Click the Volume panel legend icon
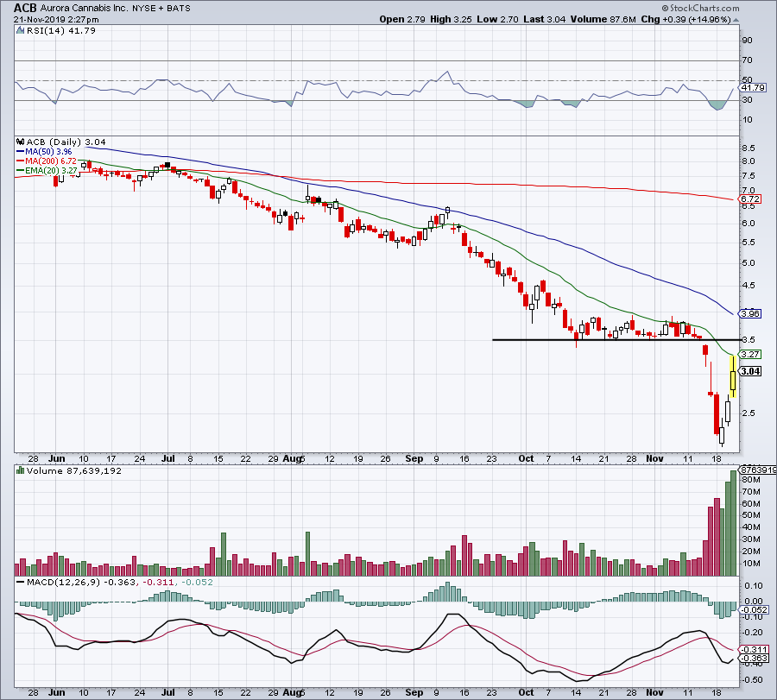The height and width of the screenshot is (700, 777). click(20, 471)
